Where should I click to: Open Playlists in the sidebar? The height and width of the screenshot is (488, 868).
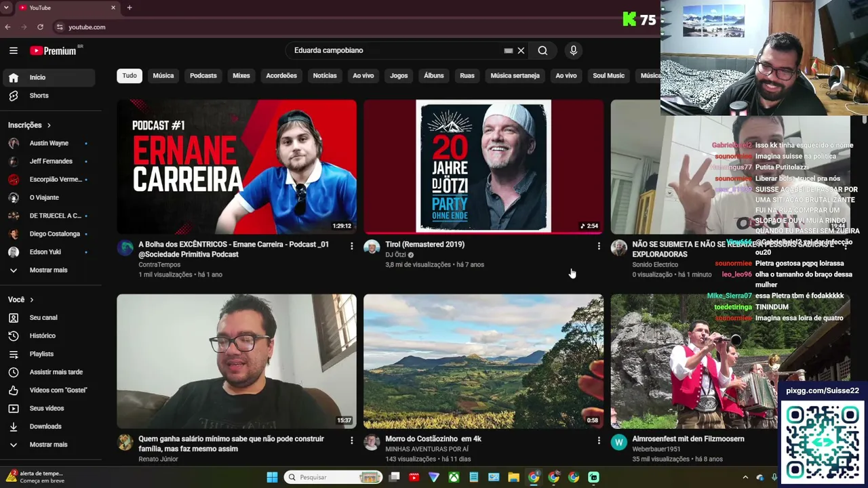49,354
